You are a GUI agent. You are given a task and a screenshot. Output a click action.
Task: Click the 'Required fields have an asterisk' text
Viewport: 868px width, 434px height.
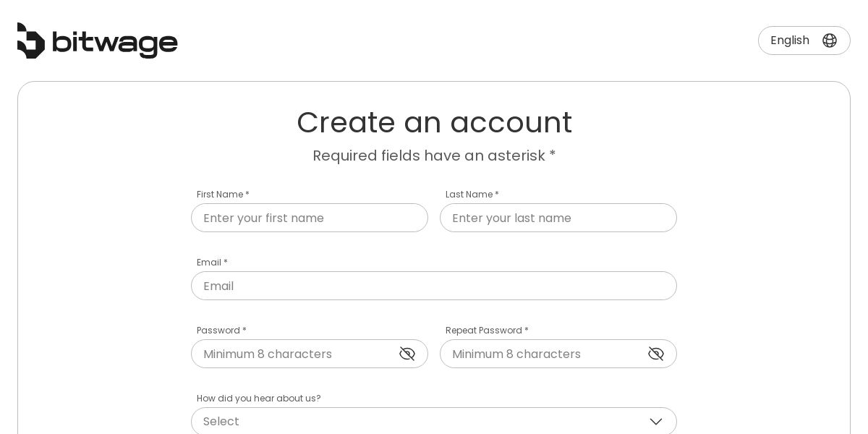(434, 156)
